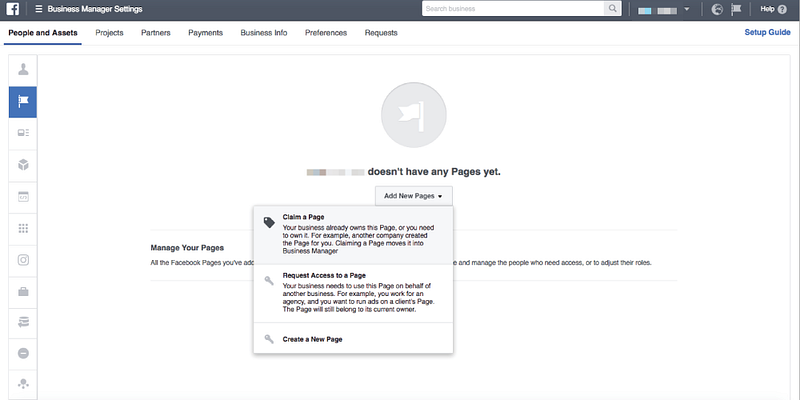The height and width of the screenshot is (400, 800).
Task: Open the minus circle block lists icon
Action: click(23, 353)
